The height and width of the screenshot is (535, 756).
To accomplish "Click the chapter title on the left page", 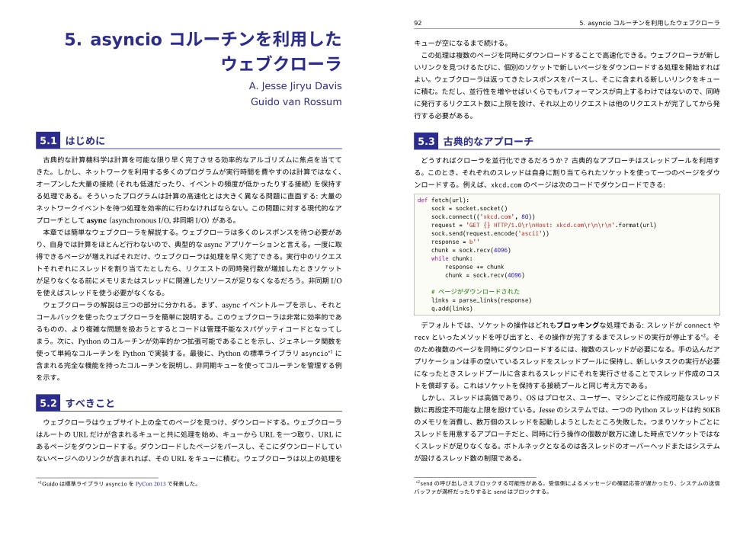I will point(203,51).
